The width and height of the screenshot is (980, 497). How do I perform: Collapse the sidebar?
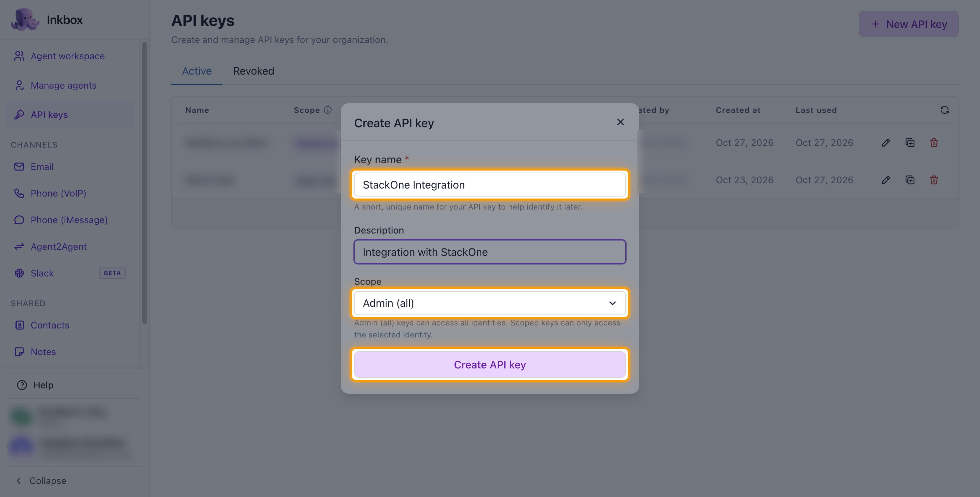tap(41, 481)
